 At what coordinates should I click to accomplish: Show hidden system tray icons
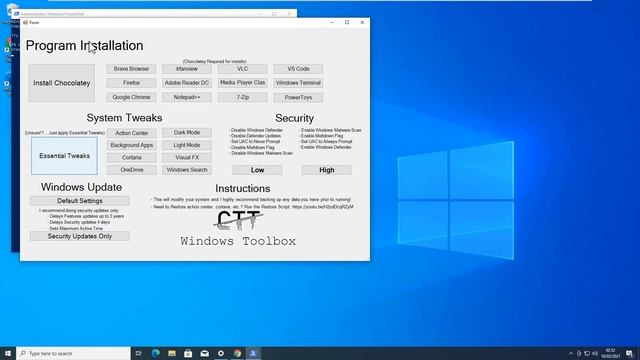tap(571, 353)
